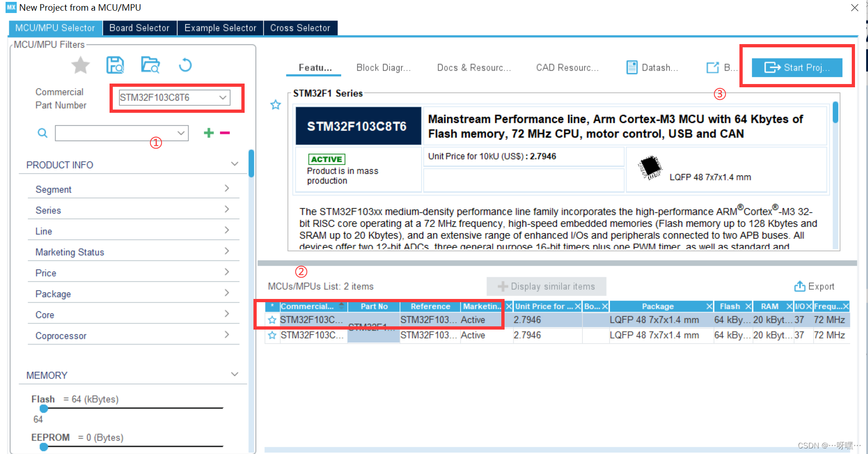The height and width of the screenshot is (454, 868).
Task: Switch to the Example Selector tab
Action: [220, 28]
